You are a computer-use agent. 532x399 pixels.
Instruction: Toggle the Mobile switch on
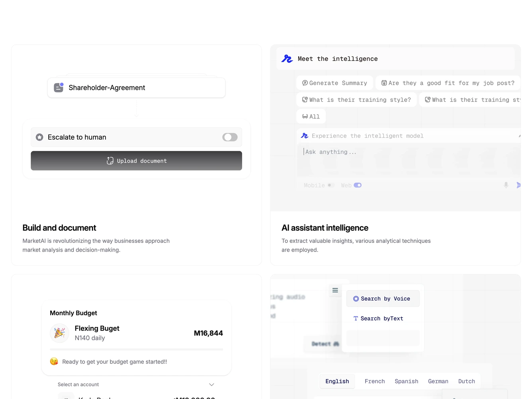click(331, 185)
